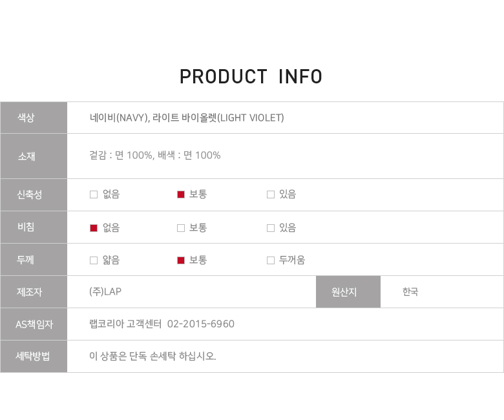Image resolution: width=504 pixels, height=420 pixels.
Task: Check the 두께 '얇음' checkbox
Action: point(94,260)
